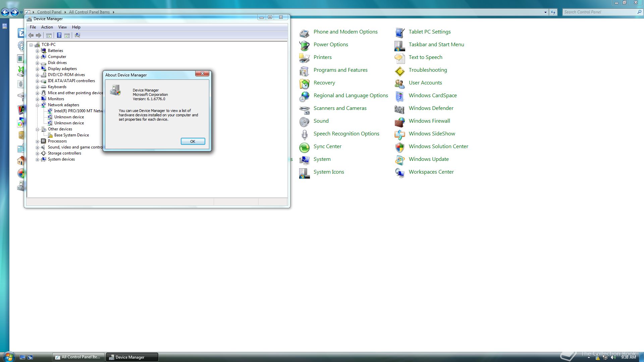Image resolution: width=644 pixels, height=362 pixels.
Task: Collapse the Other devices node
Action: [38, 129]
